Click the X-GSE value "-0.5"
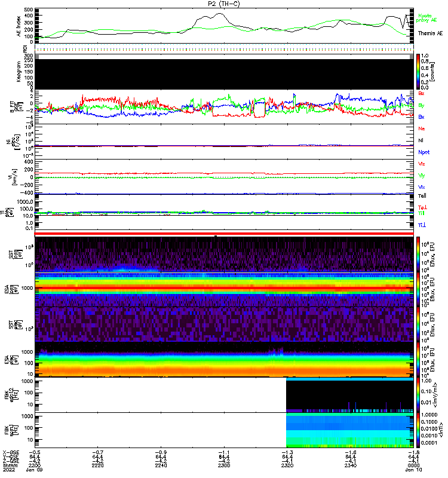448x478 pixels. 35,452
